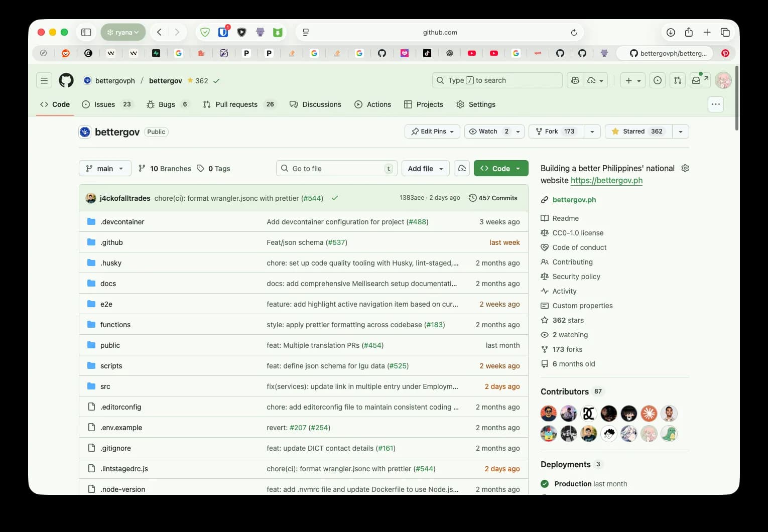Reload the github.com page
Viewport: 768px width, 532px height.
(574, 32)
